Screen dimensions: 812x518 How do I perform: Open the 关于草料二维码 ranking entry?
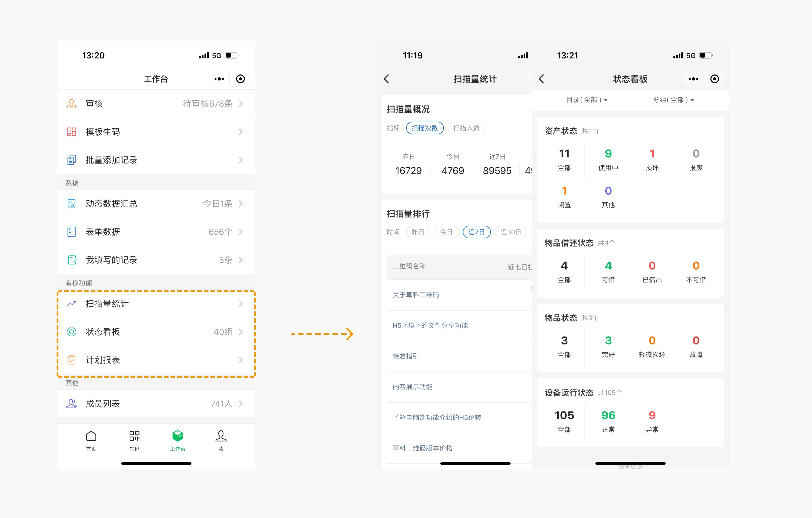[x=416, y=295]
